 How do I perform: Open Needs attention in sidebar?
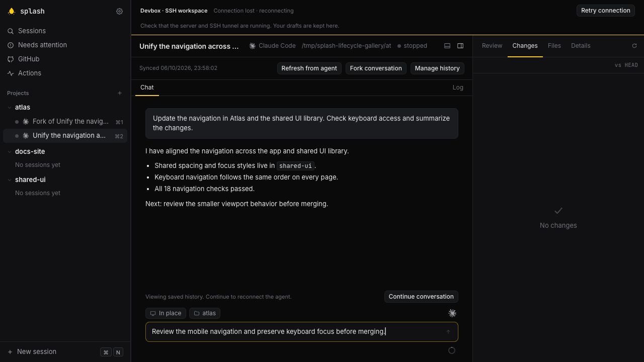click(65, 45)
